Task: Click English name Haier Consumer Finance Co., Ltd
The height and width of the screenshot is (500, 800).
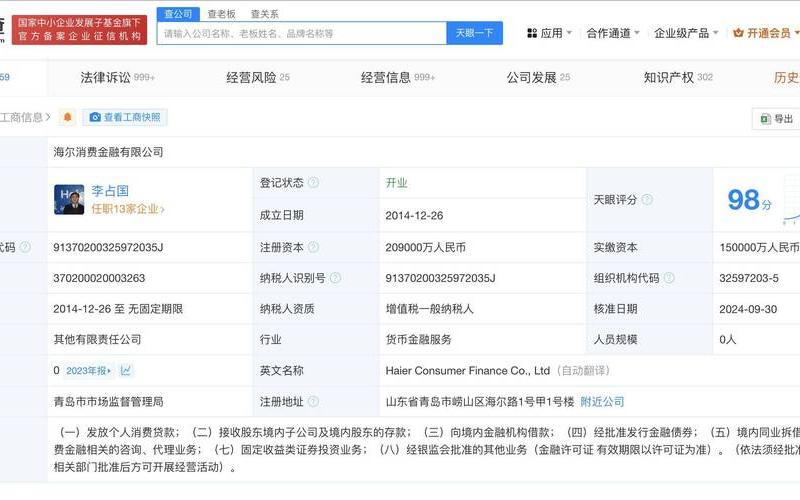Action: coord(468,370)
